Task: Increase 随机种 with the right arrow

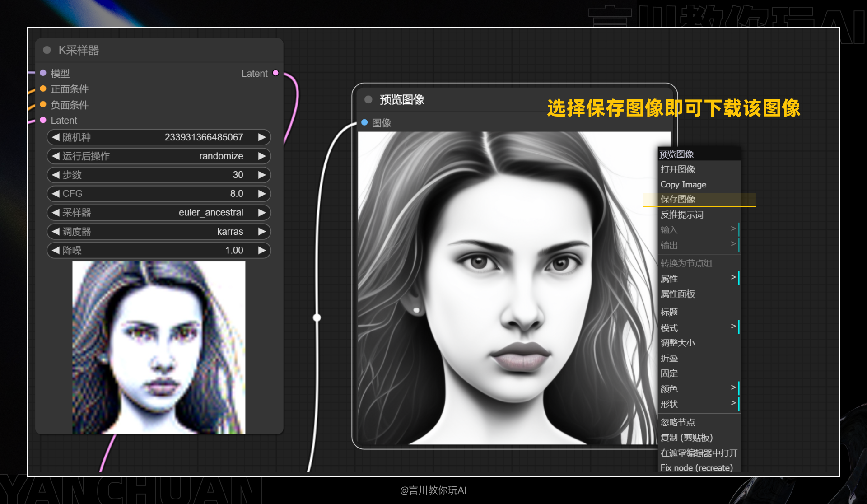Action: tap(262, 137)
